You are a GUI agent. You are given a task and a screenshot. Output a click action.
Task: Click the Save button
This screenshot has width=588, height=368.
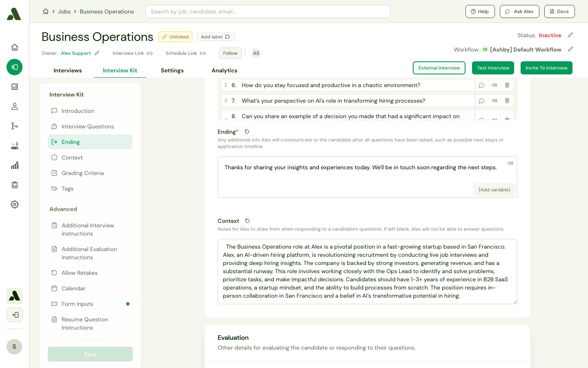pos(90,354)
